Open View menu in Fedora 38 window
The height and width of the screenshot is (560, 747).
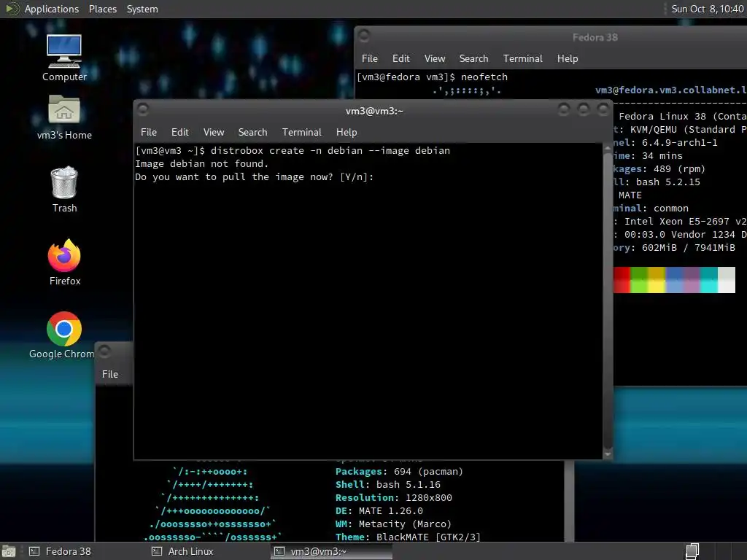point(435,58)
